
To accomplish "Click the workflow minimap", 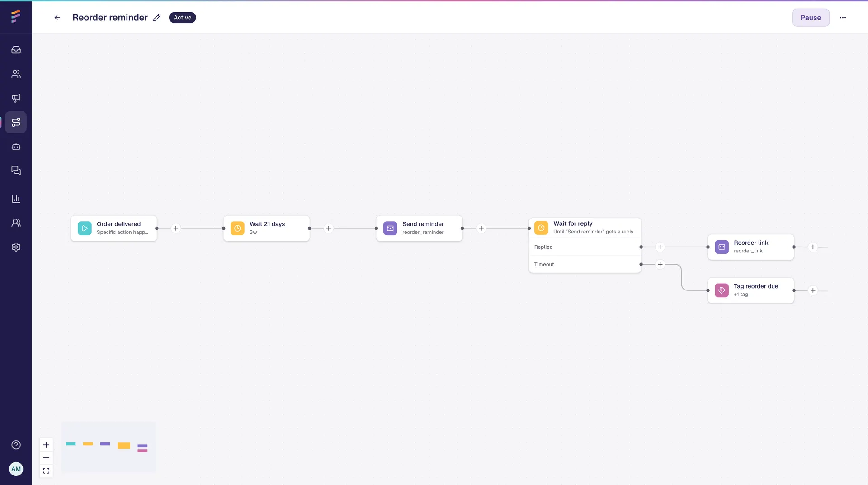I will (108, 447).
